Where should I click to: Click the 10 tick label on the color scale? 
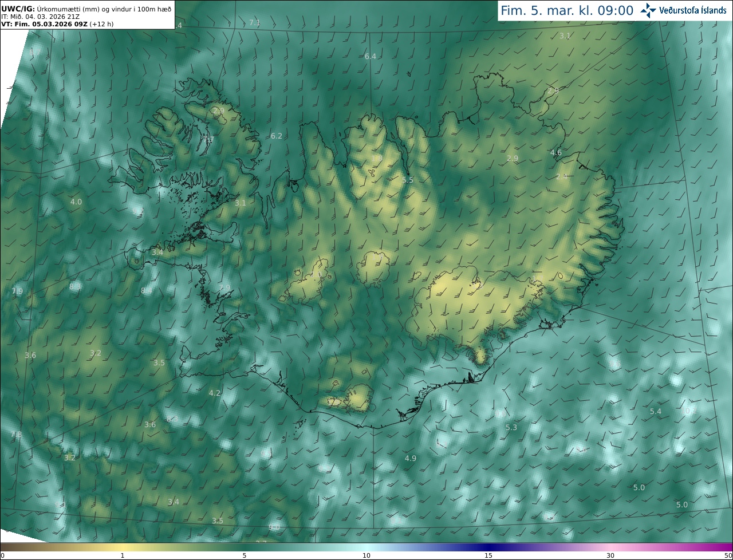366,555
